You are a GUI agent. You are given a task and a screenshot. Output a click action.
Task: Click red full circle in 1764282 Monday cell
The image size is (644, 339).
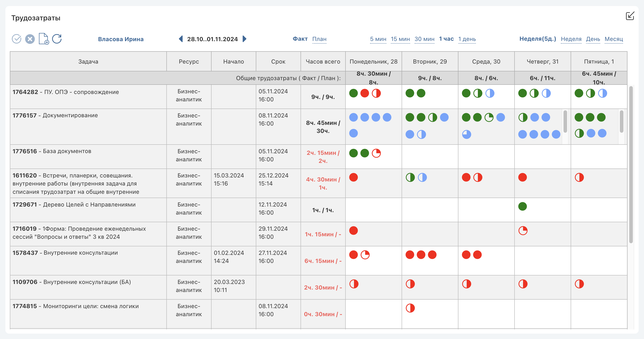[x=364, y=93]
